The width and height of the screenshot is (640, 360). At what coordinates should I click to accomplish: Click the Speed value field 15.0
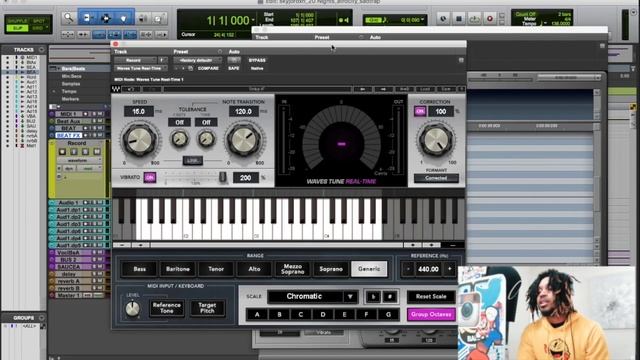point(139,111)
